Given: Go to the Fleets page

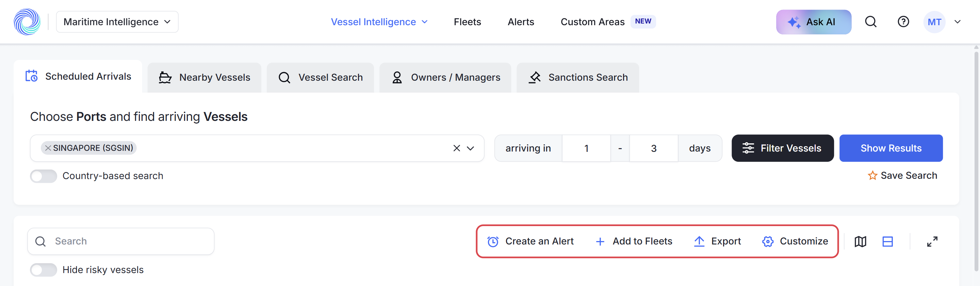Looking at the screenshot, I should click(467, 22).
